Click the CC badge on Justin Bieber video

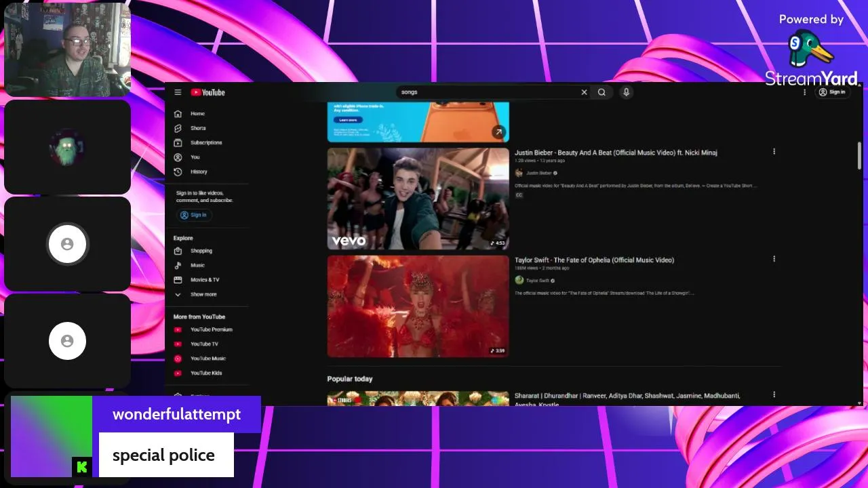[519, 195]
